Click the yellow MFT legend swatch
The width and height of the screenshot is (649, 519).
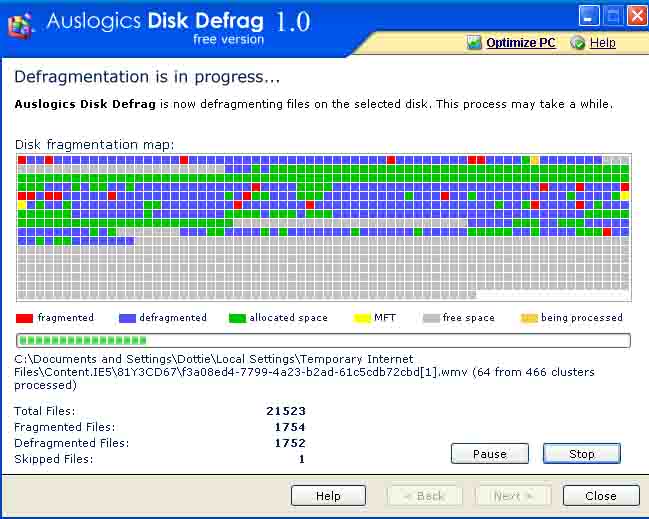point(362,318)
